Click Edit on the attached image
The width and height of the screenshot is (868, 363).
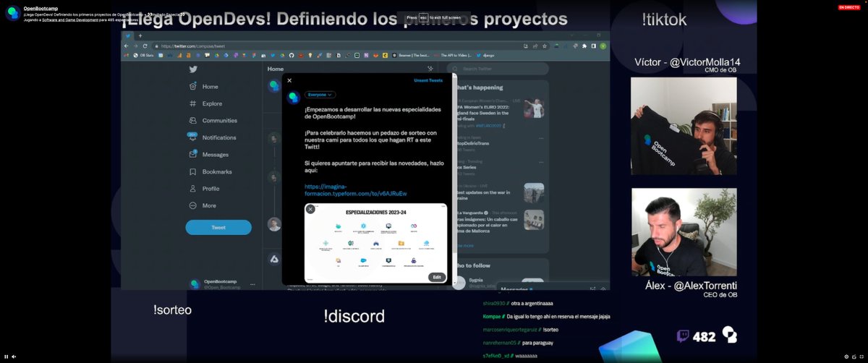tap(437, 277)
